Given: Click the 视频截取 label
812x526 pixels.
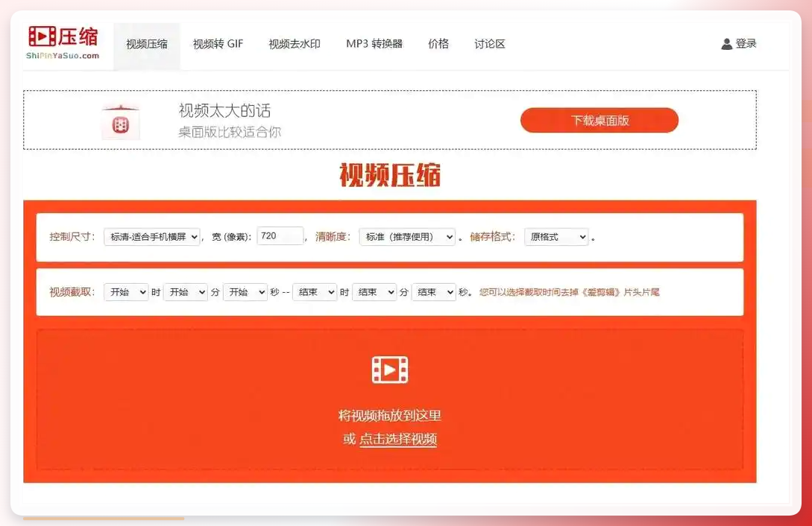Looking at the screenshot, I should 72,292.
